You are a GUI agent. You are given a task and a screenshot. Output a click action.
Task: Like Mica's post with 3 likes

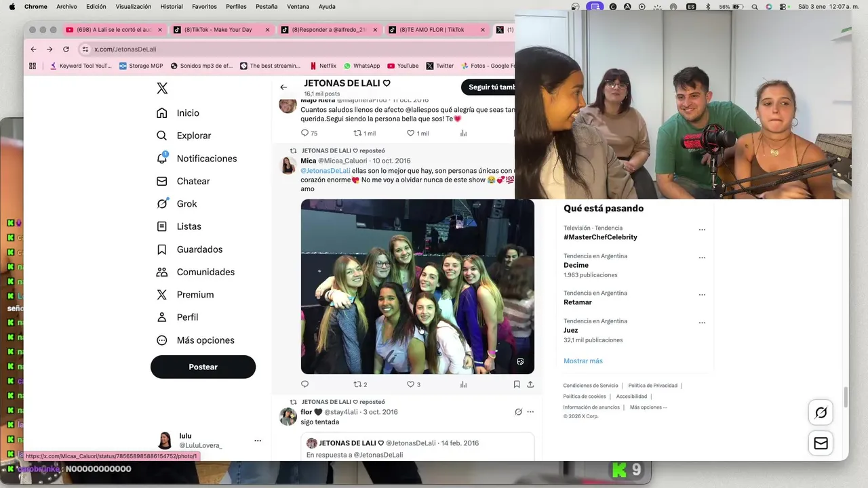414,384
